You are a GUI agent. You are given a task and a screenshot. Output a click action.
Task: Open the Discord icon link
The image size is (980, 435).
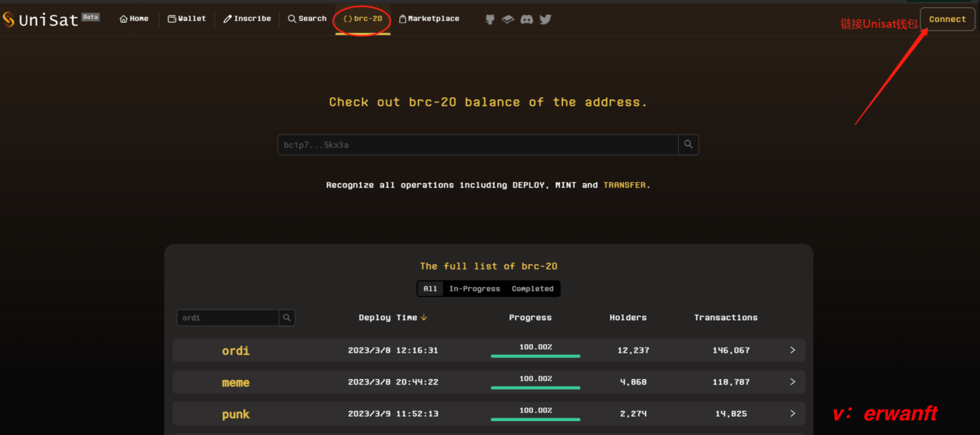click(527, 20)
